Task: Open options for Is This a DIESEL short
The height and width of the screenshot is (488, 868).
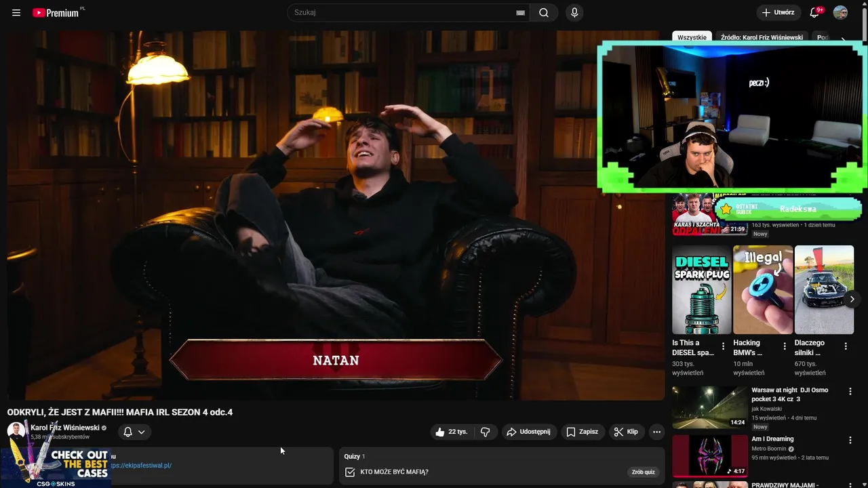Action: pos(723,346)
